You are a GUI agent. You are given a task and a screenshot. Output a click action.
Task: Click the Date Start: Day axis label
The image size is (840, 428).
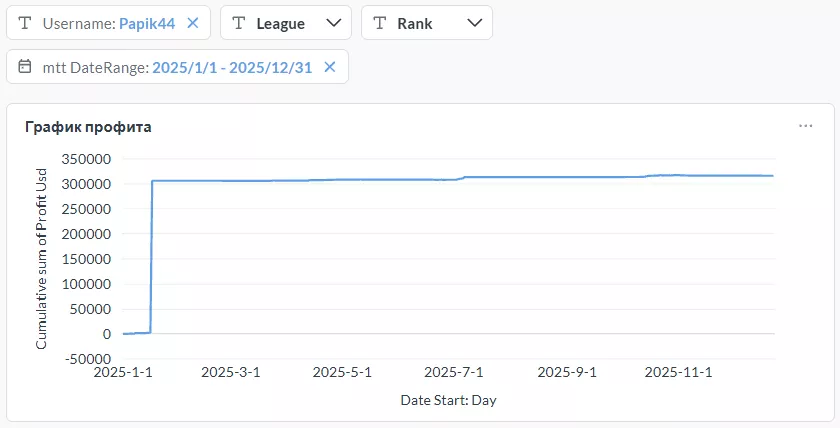(x=448, y=400)
